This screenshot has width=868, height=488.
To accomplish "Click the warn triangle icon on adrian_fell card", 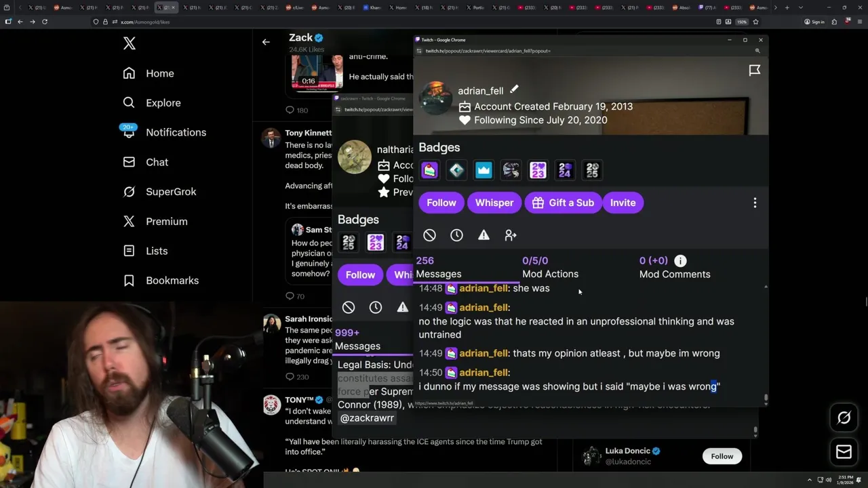I will (484, 235).
